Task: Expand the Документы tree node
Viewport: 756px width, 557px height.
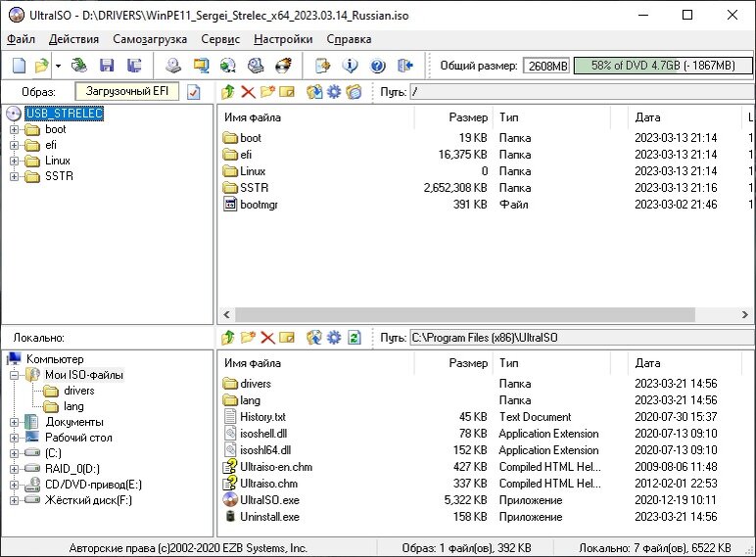Action: [14, 422]
